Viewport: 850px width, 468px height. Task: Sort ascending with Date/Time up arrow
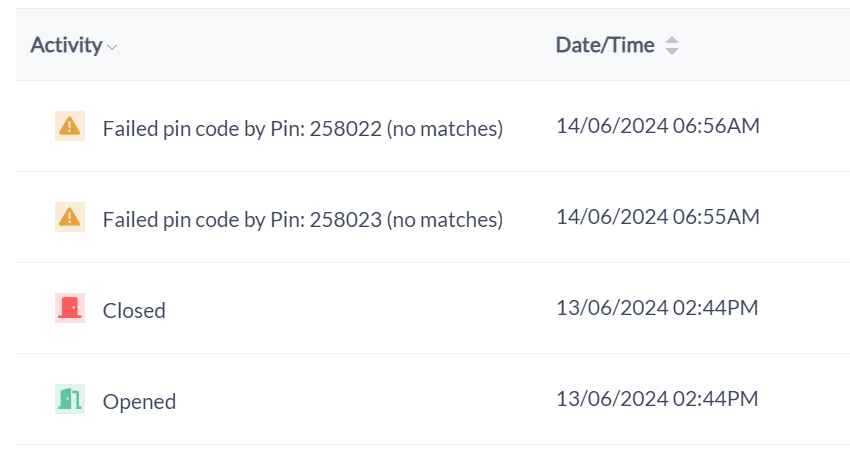[x=672, y=40]
